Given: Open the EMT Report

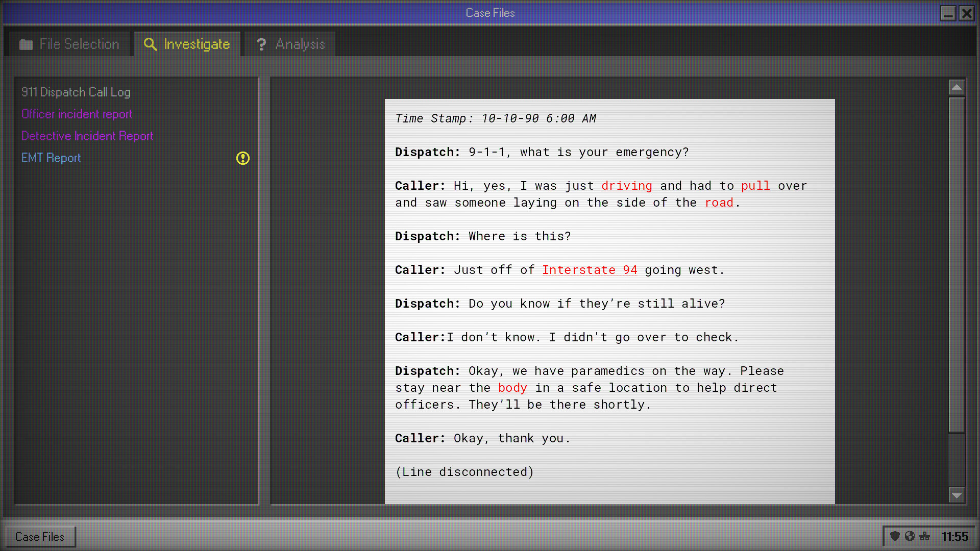Looking at the screenshot, I should 51,158.
